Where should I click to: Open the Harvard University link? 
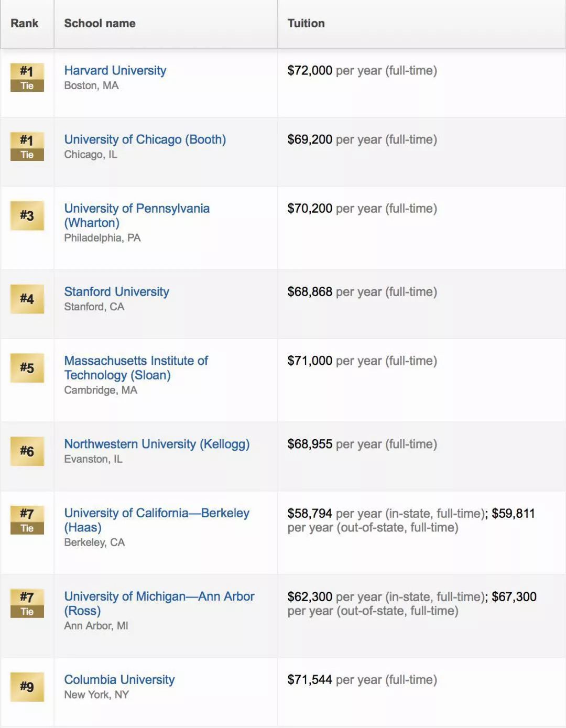[115, 71]
